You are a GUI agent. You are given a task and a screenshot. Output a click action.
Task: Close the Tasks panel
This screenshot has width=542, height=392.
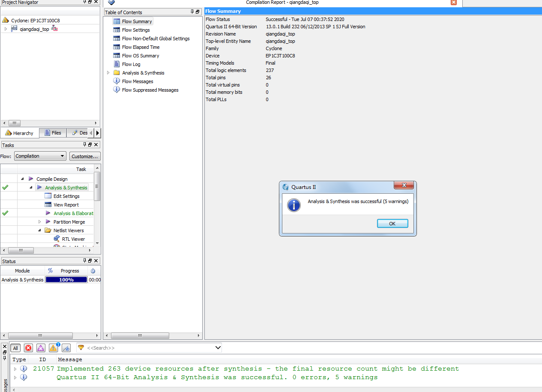click(x=96, y=145)
